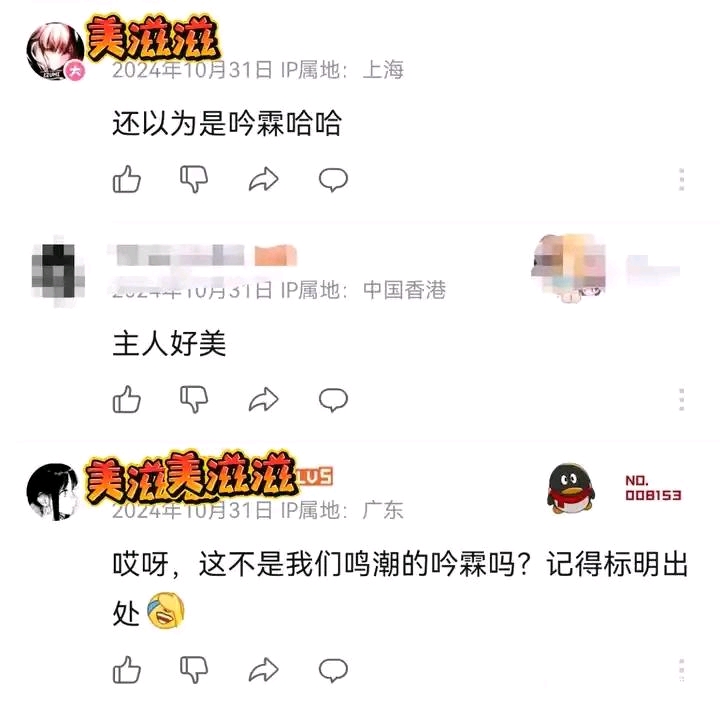The width and height of the screenshot is (720, 705).
Task: Reply to the Guangdong user's comment
Action: 333,670
